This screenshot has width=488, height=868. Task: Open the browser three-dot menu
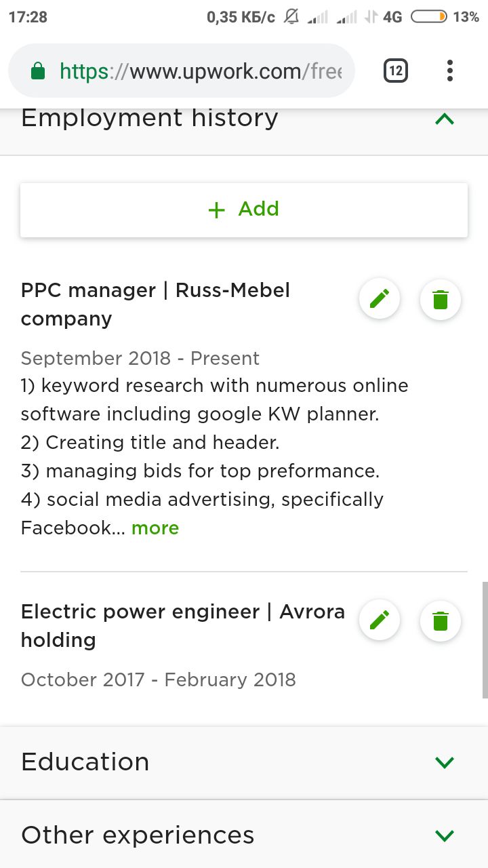[450, 71]
